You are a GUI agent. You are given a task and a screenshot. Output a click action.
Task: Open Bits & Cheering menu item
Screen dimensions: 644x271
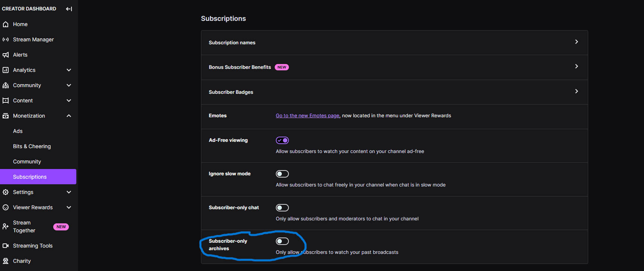point(32,146)
